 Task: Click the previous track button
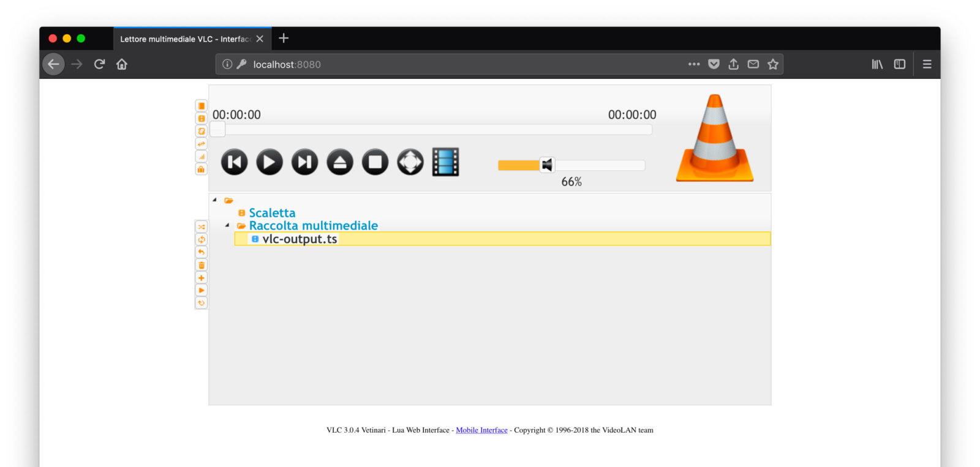point(234,162)
